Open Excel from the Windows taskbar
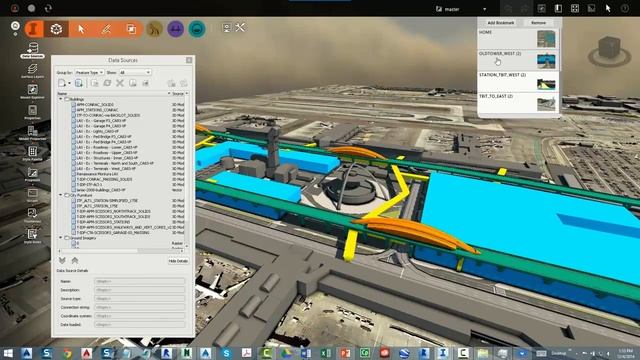Screen dimensions: 640x360 pos(325,353)
